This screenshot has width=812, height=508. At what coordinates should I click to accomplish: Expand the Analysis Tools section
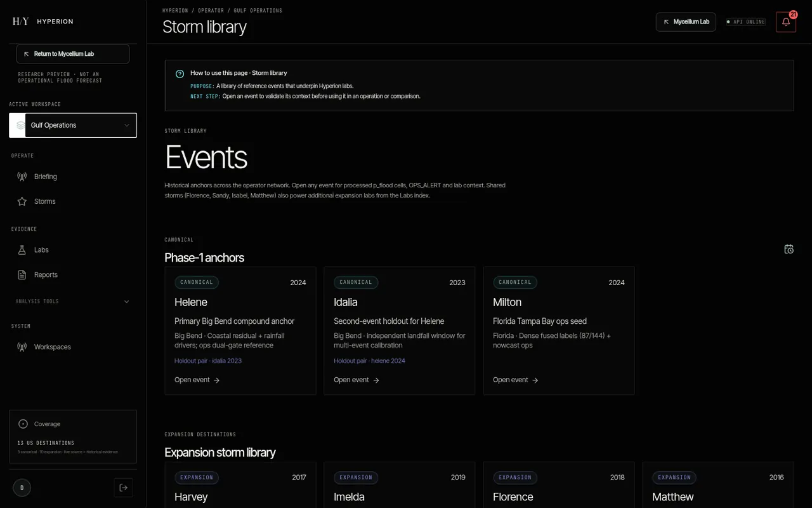click(x=73, y=302)
